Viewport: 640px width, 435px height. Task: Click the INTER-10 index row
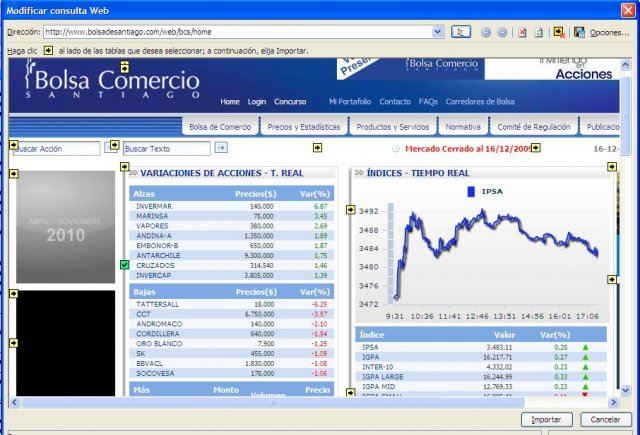pyautogui.click(x=481, y=367)
